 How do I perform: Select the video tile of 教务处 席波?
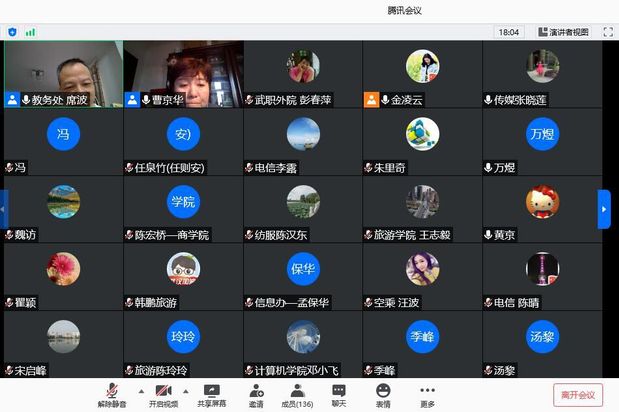click(x=63, y=73)
